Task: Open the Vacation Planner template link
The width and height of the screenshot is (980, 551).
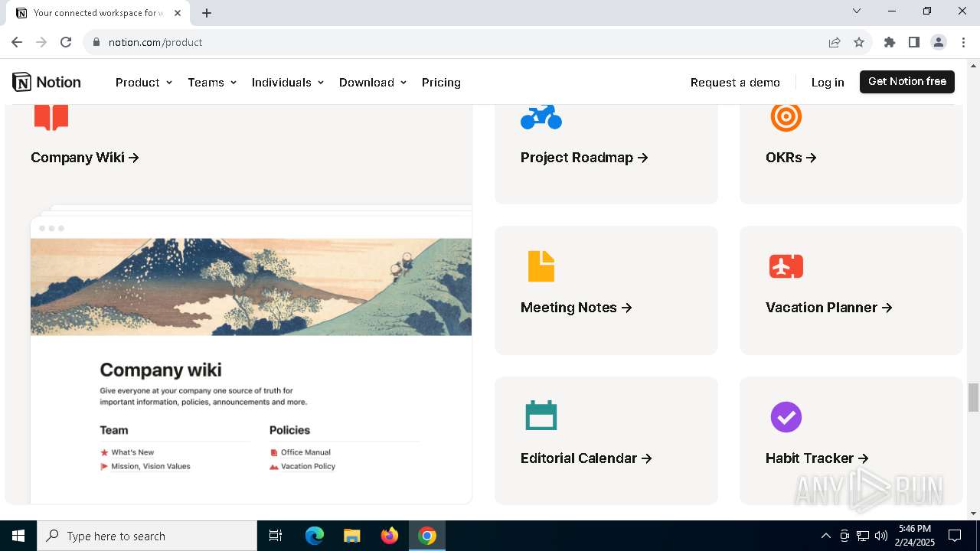Action: (829, 308)
